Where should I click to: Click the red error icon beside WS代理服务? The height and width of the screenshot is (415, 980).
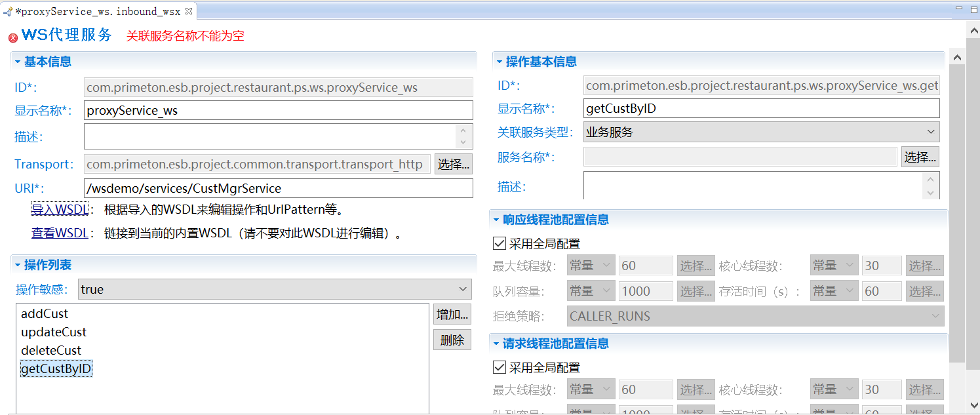point(13,37)
